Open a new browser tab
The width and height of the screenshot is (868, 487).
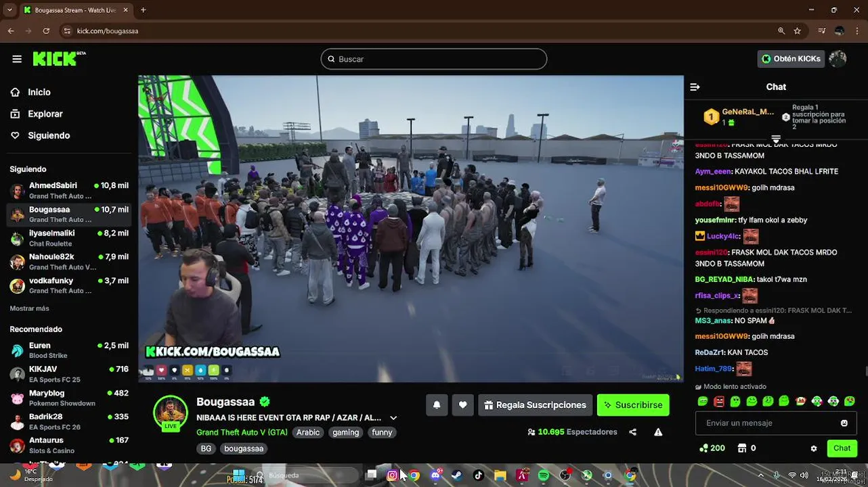143,10
